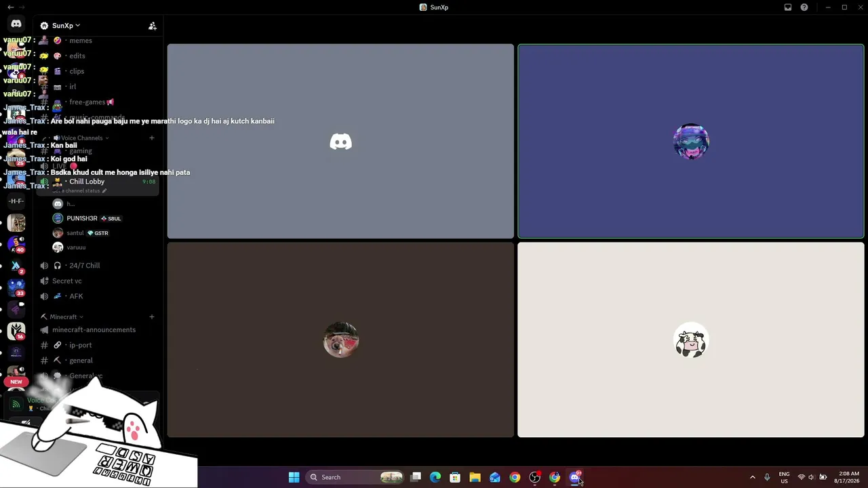Open ENG US language switcher
The width and height of the screenshot is (868, 488).
tap(784, 477)
